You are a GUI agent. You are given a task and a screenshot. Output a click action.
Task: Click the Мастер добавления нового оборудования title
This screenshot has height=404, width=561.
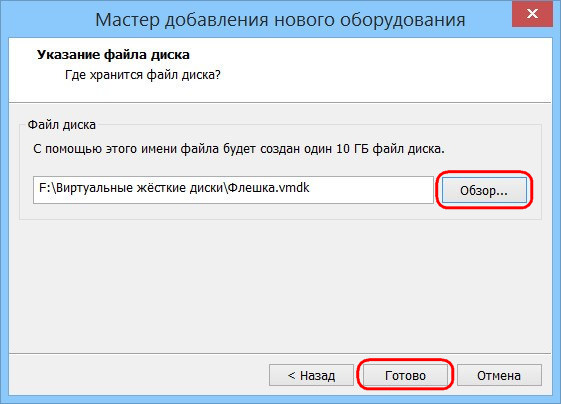(x=280, y=20)
